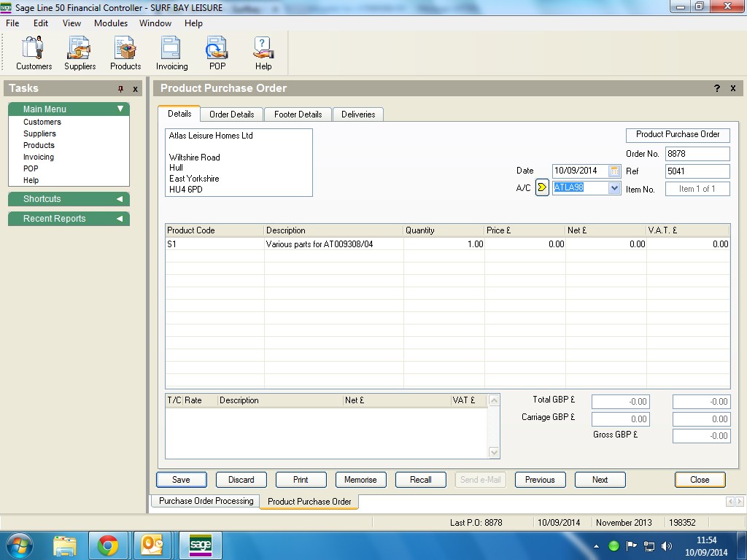This screenshot has width=747, height=560.
Task: Open the Invoicing toolbar icon
Action: (171, 53)
